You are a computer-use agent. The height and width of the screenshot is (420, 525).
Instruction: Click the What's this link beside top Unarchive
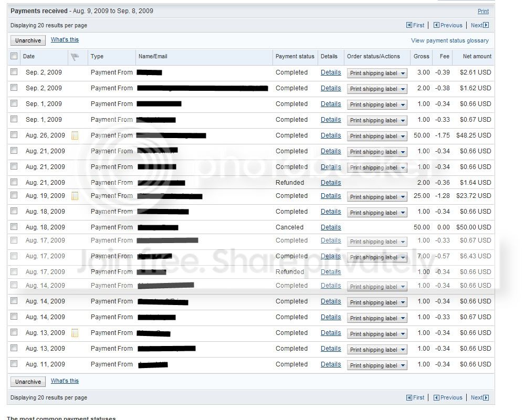tap(65, 39)
